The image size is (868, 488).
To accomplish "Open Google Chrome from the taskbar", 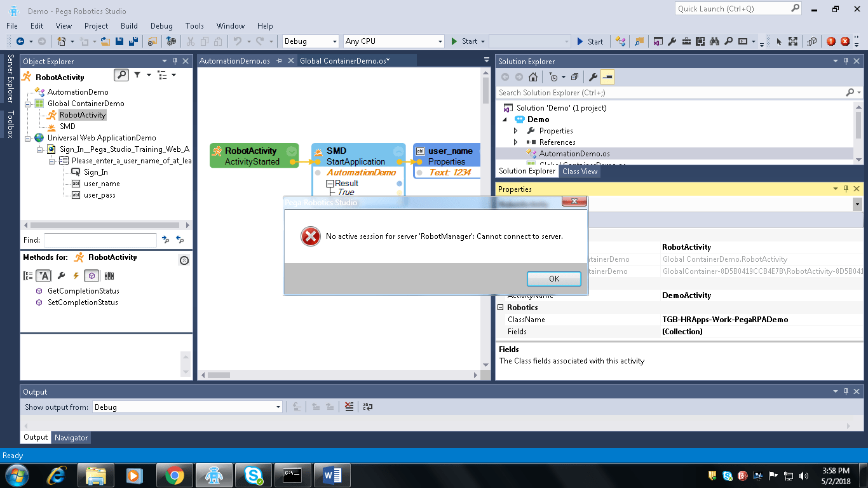I will (175, 475).
